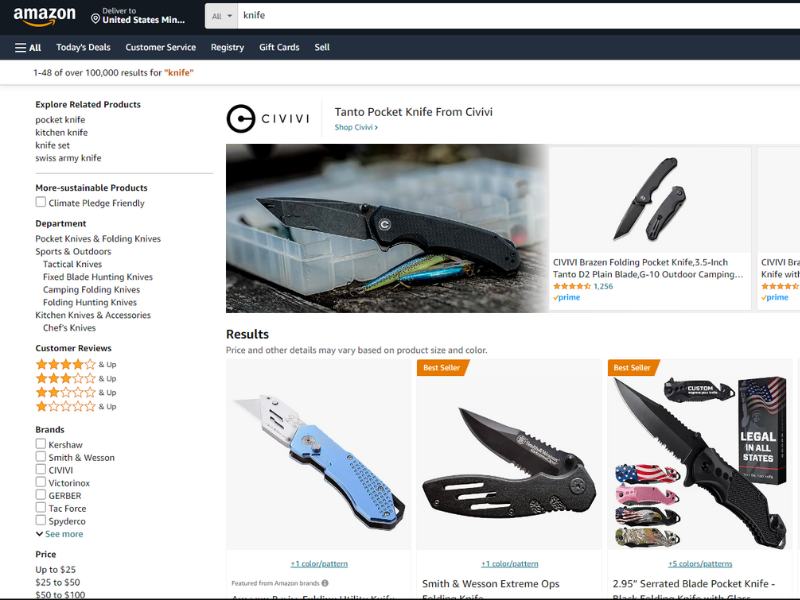Click the pocket knife related search link
The width and height of the screenshot is (800, 600).
click(x=60, y=120)
